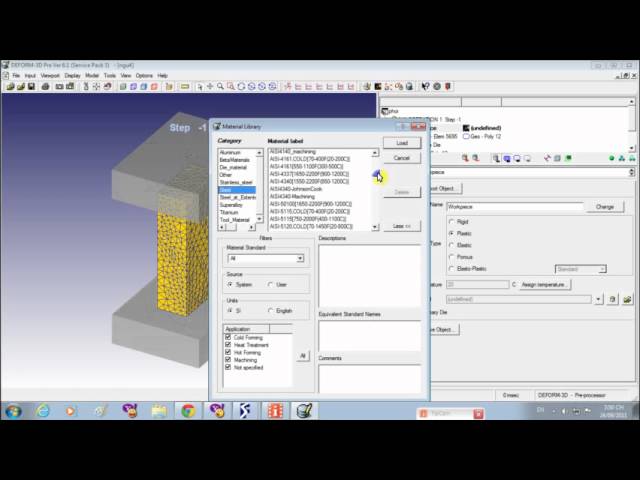This screenshot has height=480, width=640.
Task: Open Material Standard dropdown
Action: [266, 258]
